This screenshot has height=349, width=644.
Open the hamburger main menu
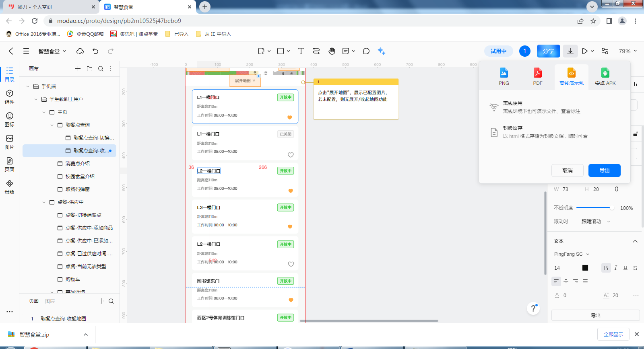(x=26, y=51)
